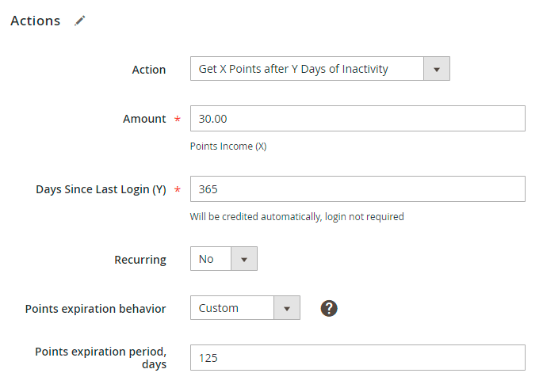Viewport: 543px width, 392px height.
Task: Click the 'Days Since Last Login (Y)' label
Action: (101, 189)
